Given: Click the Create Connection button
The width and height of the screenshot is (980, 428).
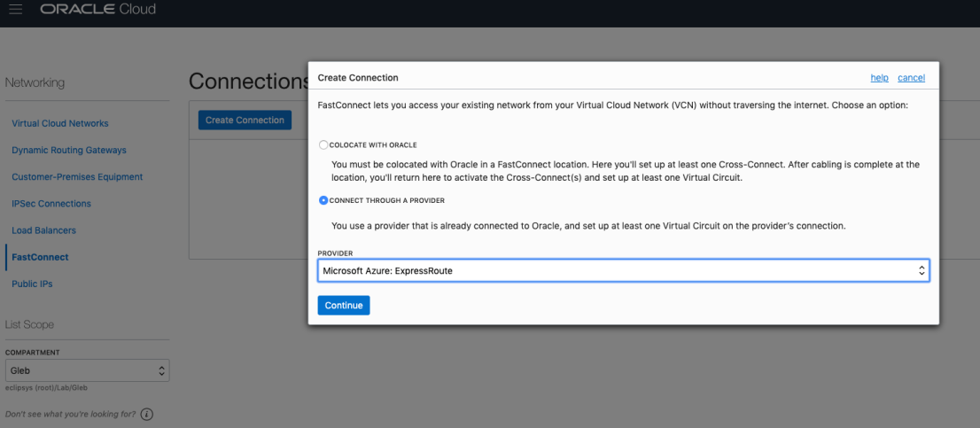Looking at the screenshot, I should pos(245,120).
